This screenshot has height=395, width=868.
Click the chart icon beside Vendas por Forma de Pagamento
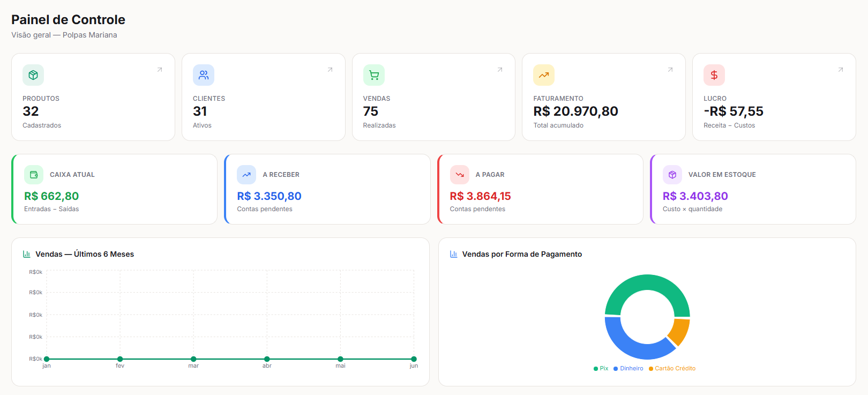(x=454, y=254)
